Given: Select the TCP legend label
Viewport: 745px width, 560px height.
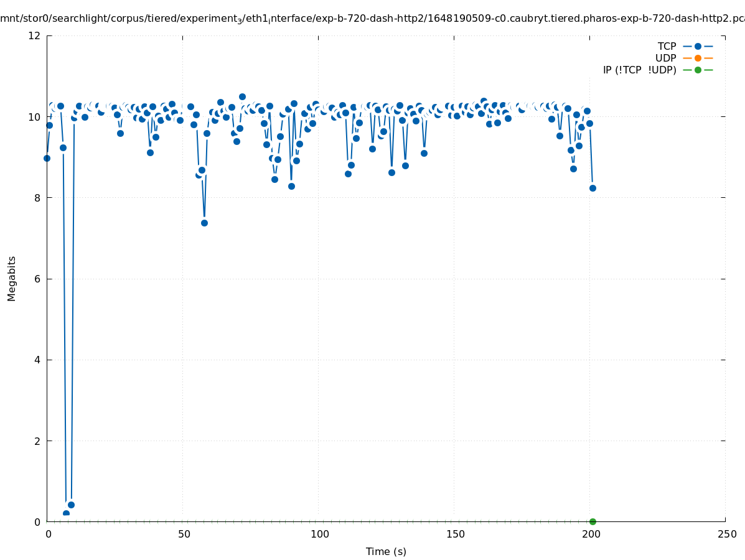Looking at the screenshot, I should click(667, 46).
